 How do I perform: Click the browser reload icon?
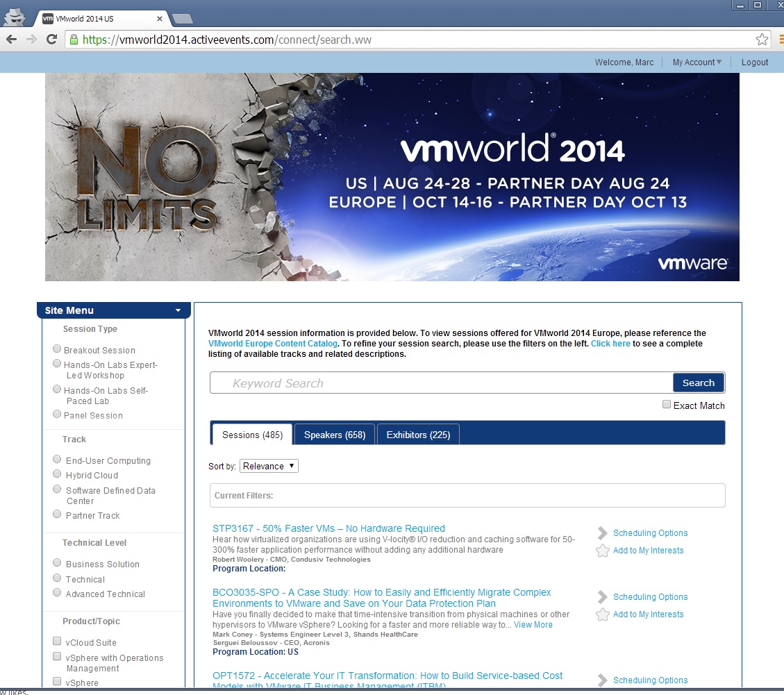click(51, 40)
